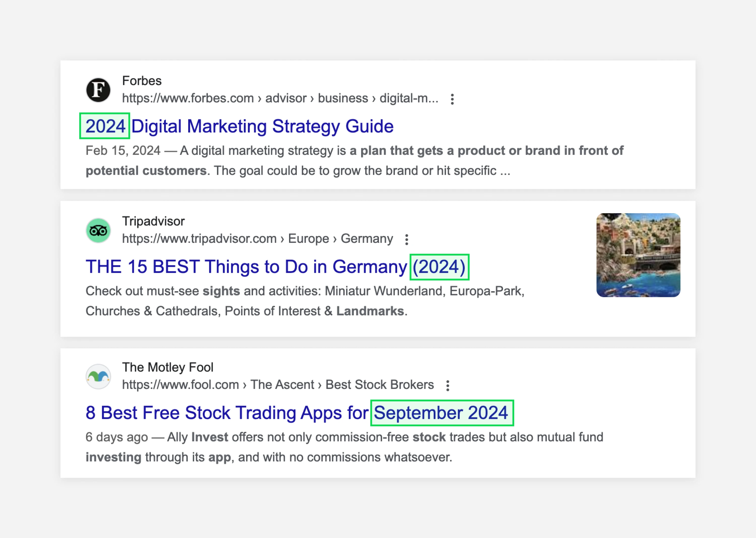Click the Forbes site name
The height and width of the screenshot is (538, 756).
[142, 81]
